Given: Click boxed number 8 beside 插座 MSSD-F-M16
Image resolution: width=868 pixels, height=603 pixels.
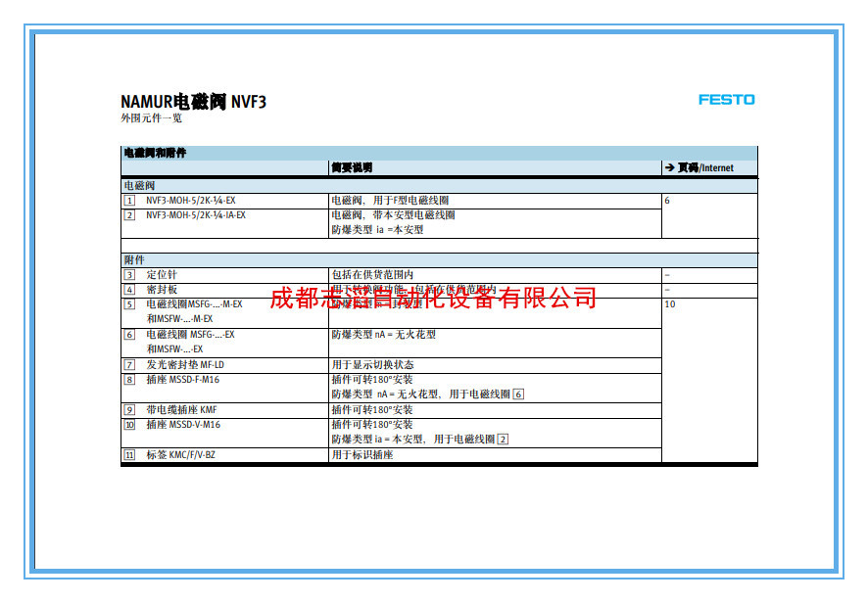Looking at the screenshot, I should 129,380.
